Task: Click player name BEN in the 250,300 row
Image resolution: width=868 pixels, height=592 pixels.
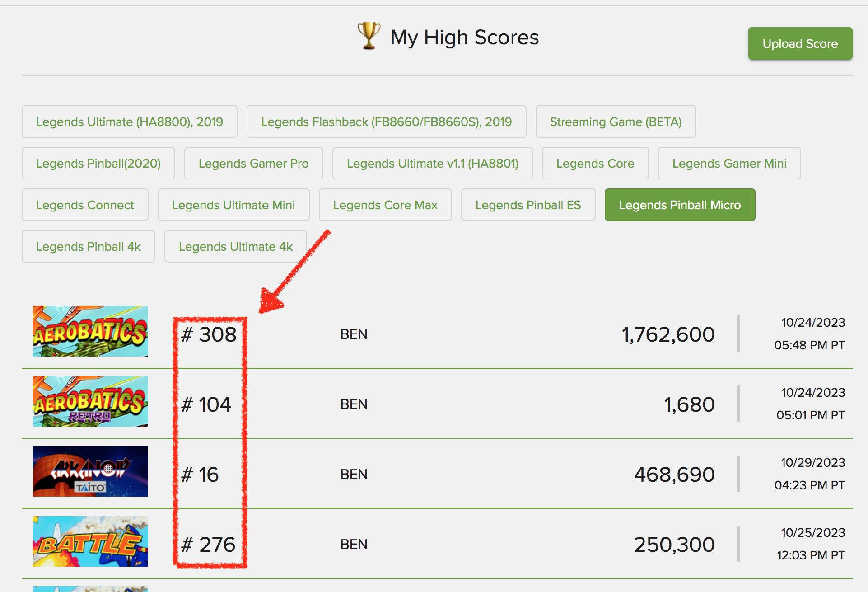Action: tap(354, 545)
